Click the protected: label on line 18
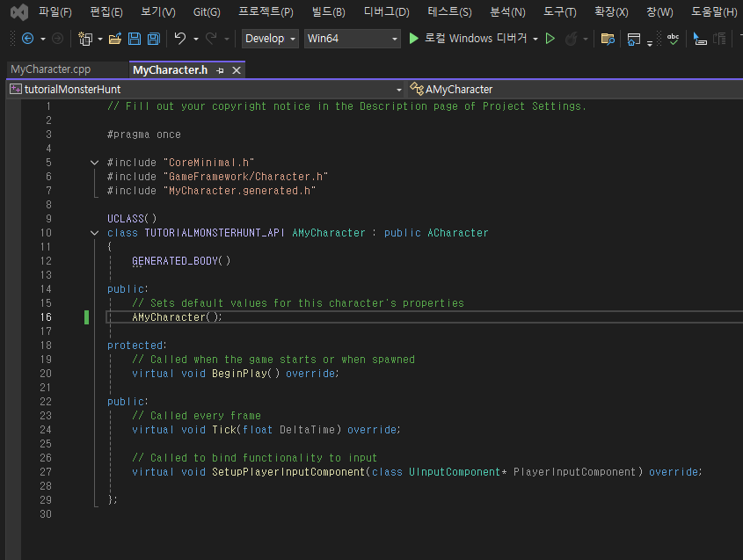 click(x=137, y=345)
